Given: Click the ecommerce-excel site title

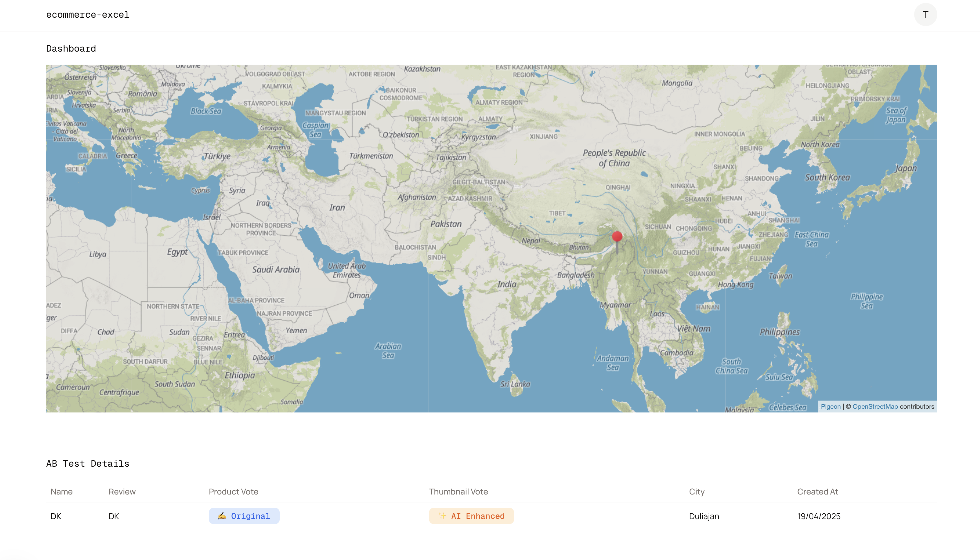Looking at the screenshot, I should [x=88, y=14].
